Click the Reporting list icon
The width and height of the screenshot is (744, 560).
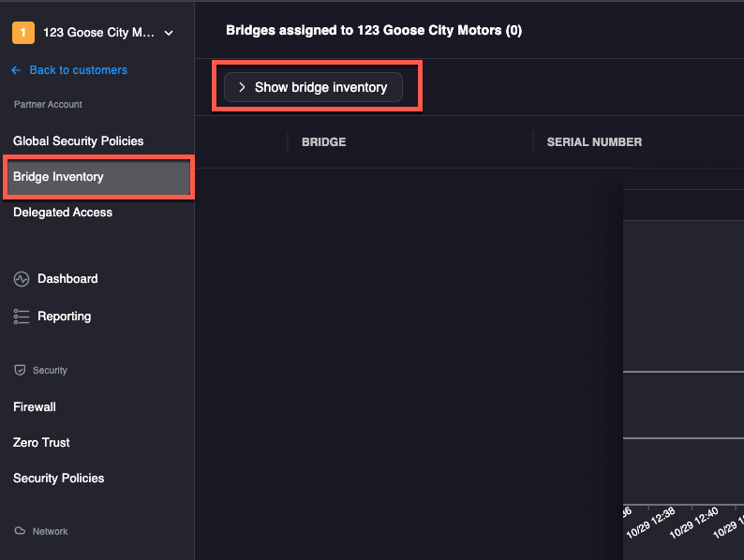pyautogui.click(x=22, y=317)
